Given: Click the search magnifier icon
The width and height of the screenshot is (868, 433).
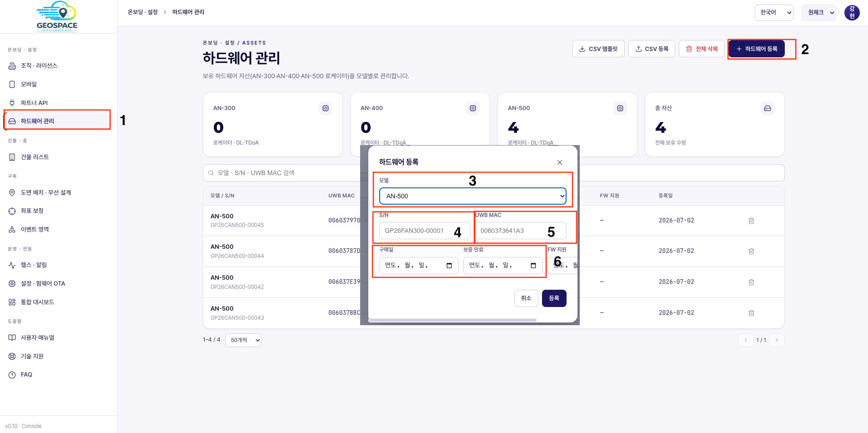Looking at the screenshot, I should tap(211, 173).
